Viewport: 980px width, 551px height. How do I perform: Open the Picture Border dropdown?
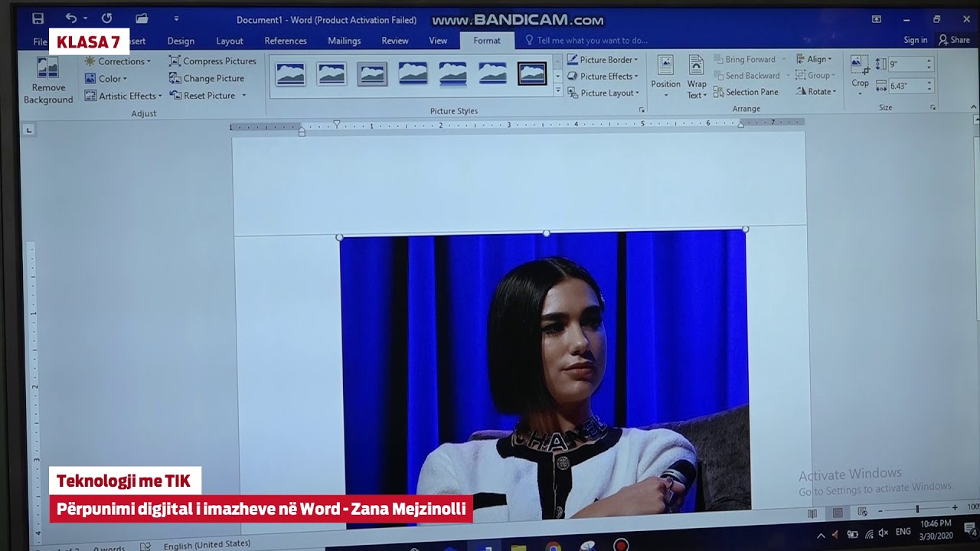[x=603, y=60]
